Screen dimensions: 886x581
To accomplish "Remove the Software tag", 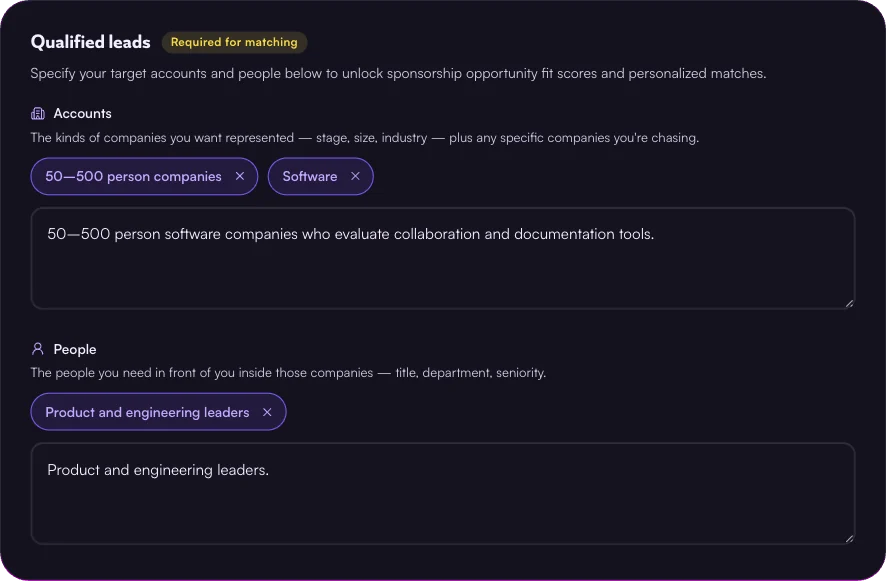I will [x=355, y=176].
